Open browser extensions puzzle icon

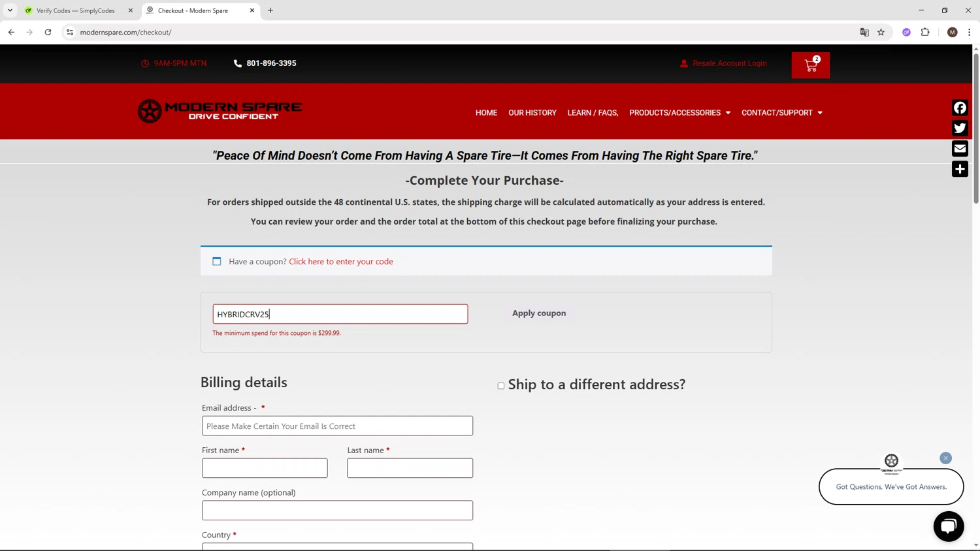click(x=925, y=32)
